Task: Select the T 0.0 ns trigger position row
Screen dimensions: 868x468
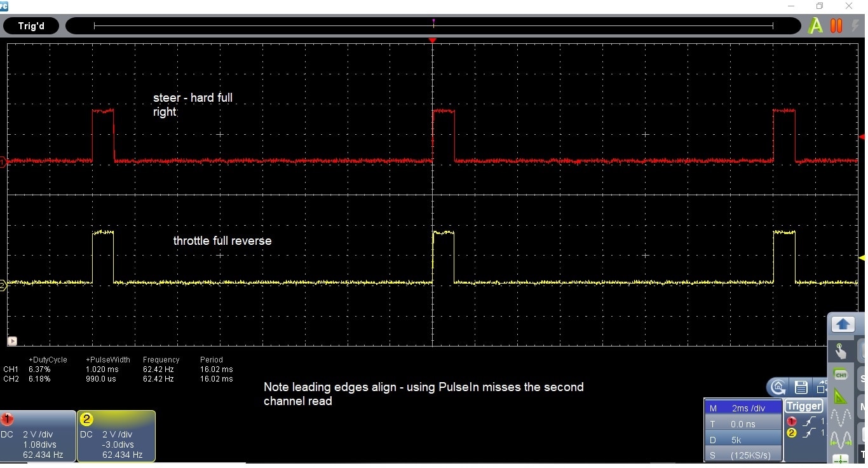Action: [743, 424]
